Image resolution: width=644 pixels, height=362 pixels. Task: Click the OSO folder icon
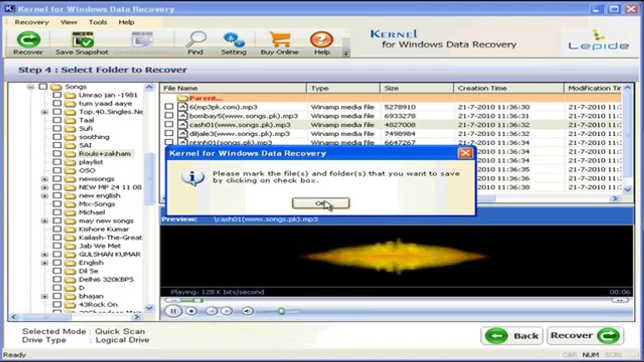pyautogui.click(x=70, y=170)
